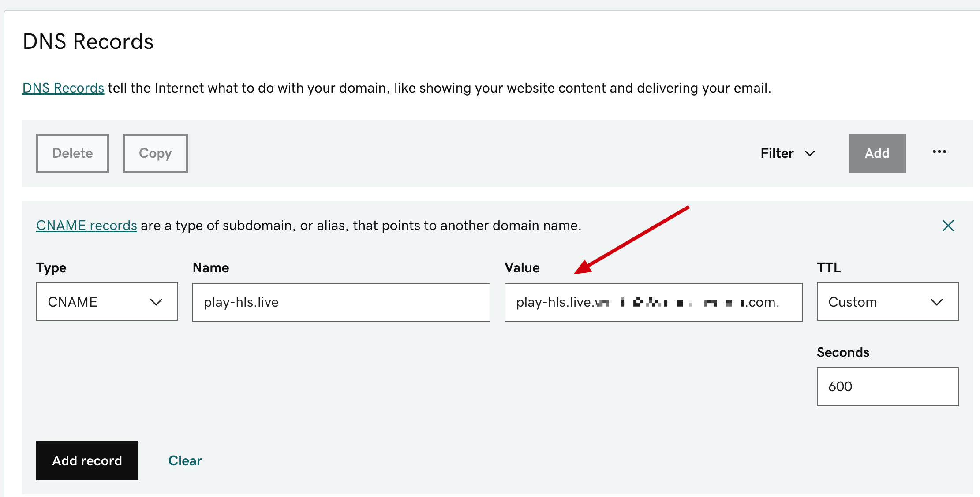This screenshot has height=497, width=980.
Task: Expand the Filter dropdown chevron
Action: 810,153
